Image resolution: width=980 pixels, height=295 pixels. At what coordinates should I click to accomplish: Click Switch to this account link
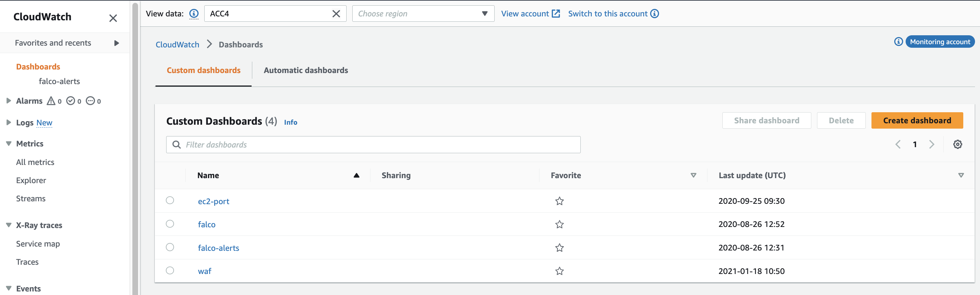tap(607, 14)
